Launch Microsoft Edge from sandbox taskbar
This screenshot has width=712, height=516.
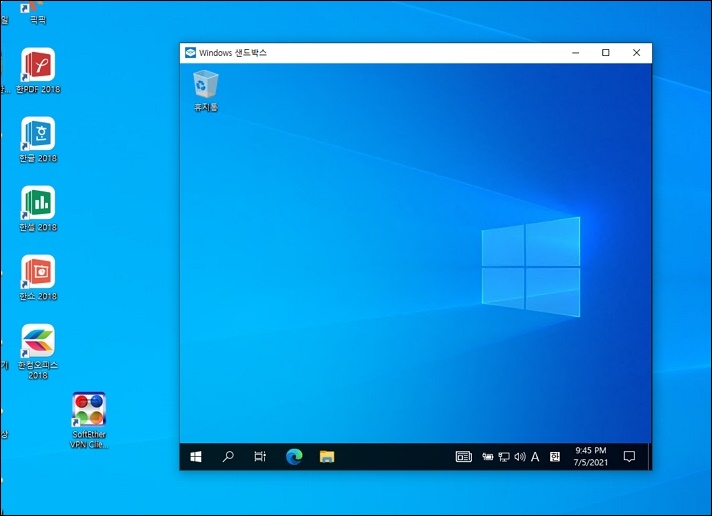pyautogui.click(x=294, y=456)
